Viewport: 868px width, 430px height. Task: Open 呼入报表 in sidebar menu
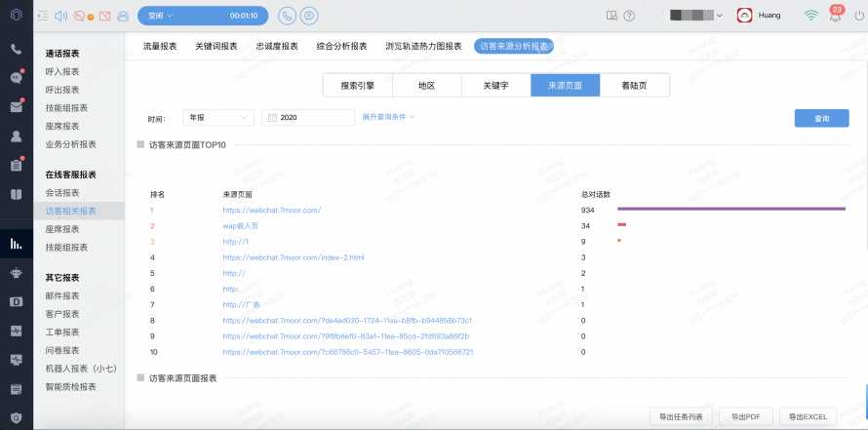tap(62, 72)
